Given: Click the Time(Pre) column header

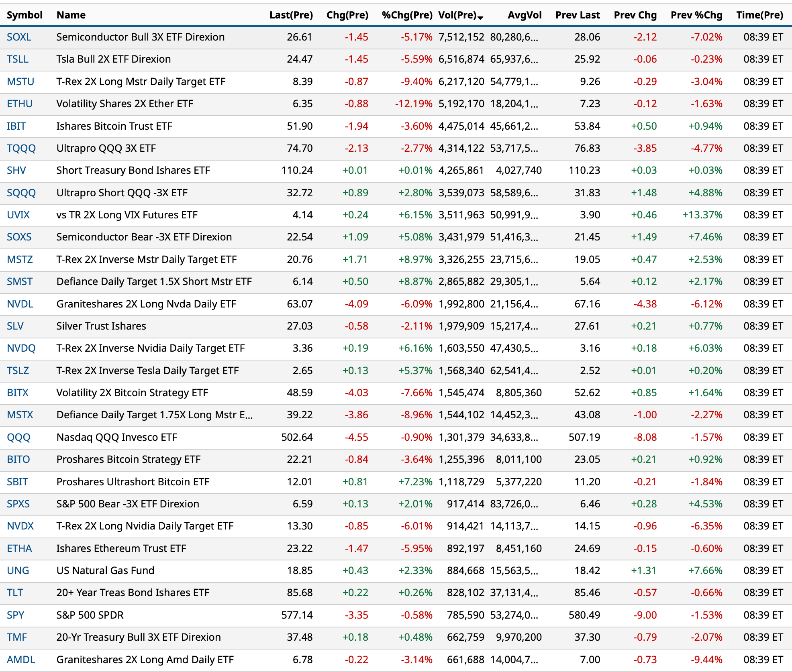Looking at the screenshot, I should tap(759, 15).
